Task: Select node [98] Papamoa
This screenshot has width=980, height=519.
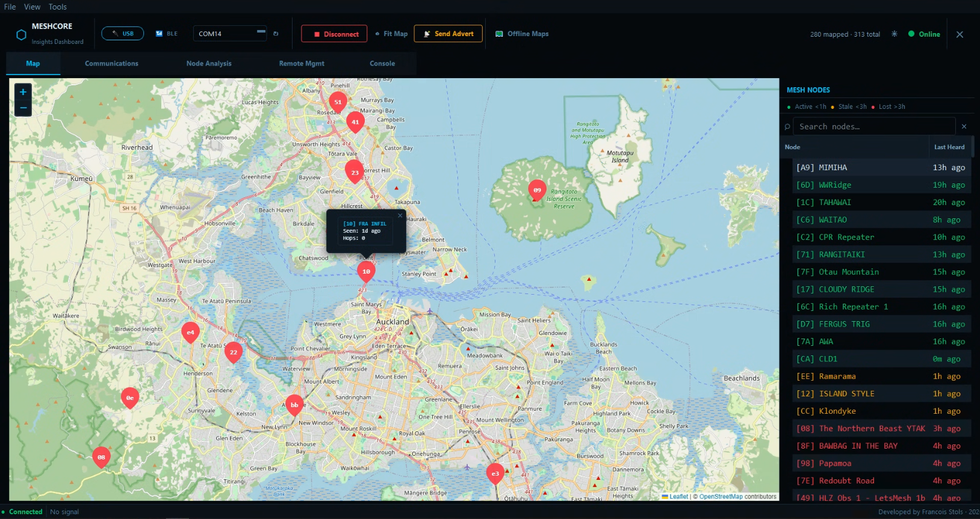Action: point(881,464)
